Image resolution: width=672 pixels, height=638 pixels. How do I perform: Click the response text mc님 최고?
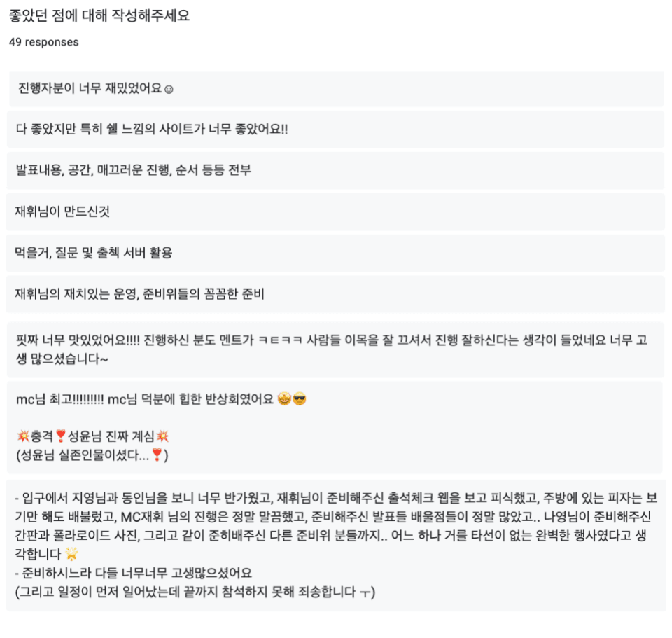[x=59, y=400]
